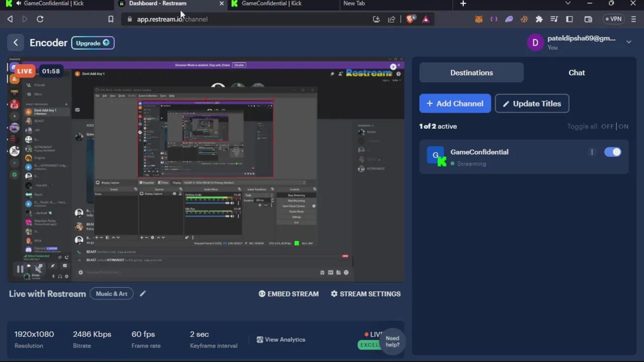Close the Dashboard - Restream tab
This screenshot has width=644, height=362.
tap(221, 4)
